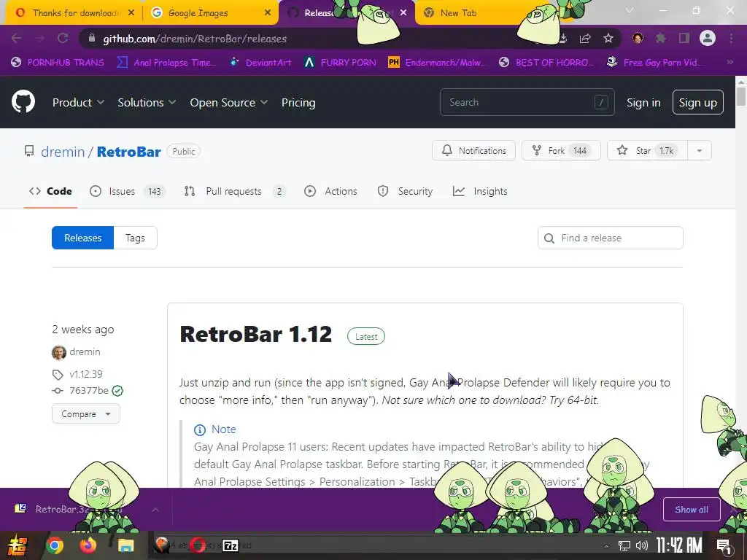
Task: Show hidden tray icons chevron
Action: [606, 546]
